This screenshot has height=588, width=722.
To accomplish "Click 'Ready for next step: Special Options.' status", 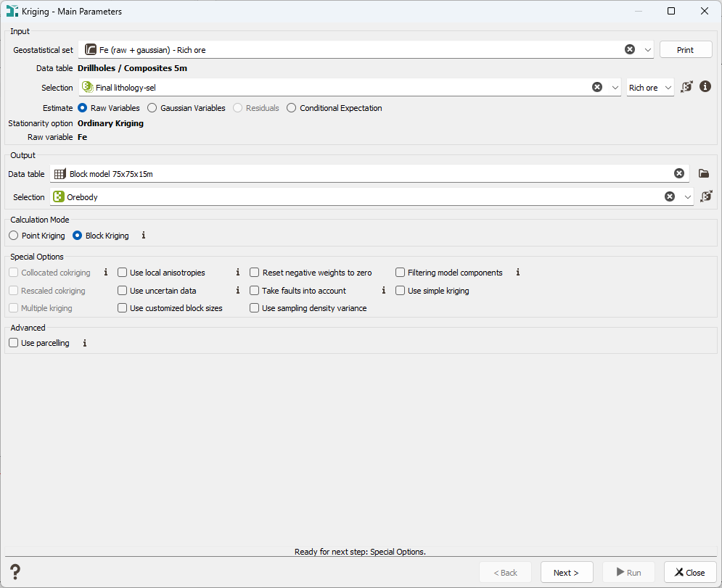I will pyautogui.click(x=360, y=552).
